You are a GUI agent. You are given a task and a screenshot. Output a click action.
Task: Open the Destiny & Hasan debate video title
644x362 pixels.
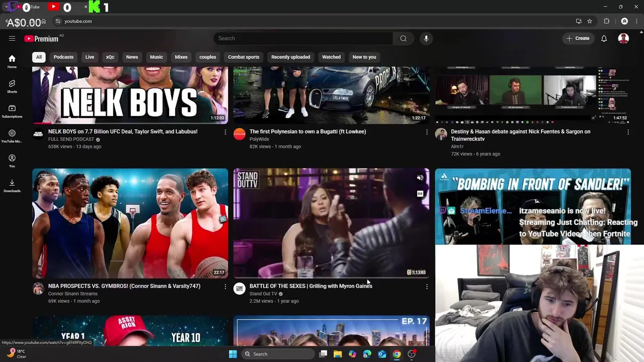[x=521, y=135]
